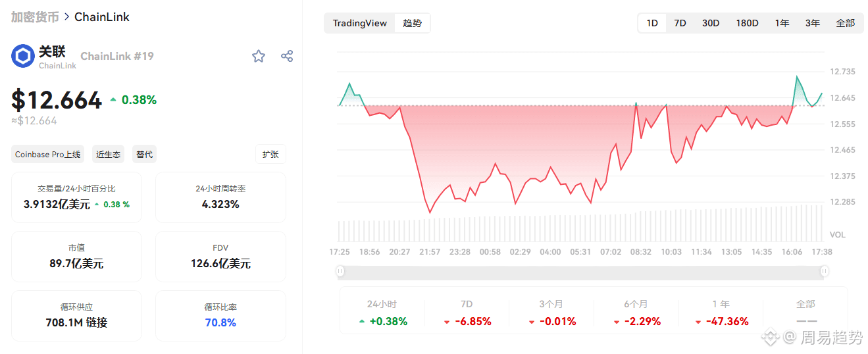This screenshot has width=868, height=354.
Task: Expand tags with the 扩张 button
Action: [270, 154]
